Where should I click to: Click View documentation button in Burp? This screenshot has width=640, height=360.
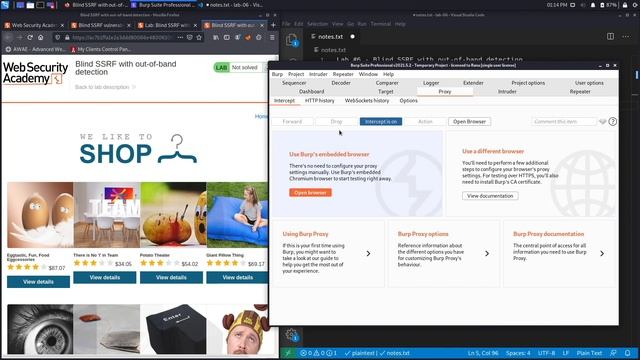pyautogui.click(x=490, y=196)
